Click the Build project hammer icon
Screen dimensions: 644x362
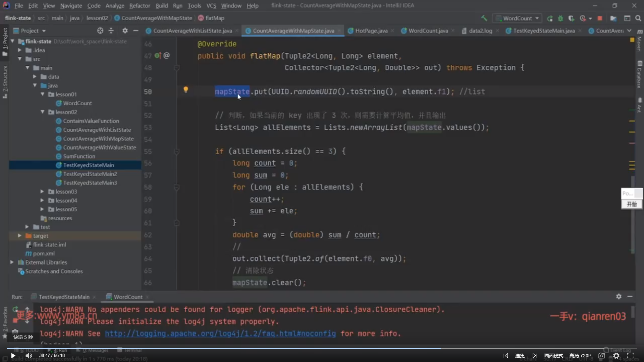pyautogui.click(x=484, y=18)
